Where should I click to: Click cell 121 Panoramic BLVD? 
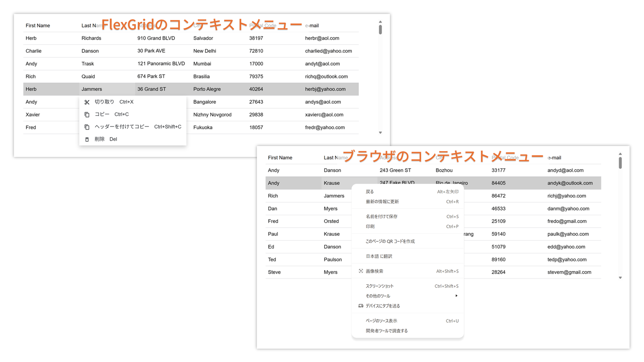coord(161,64)
